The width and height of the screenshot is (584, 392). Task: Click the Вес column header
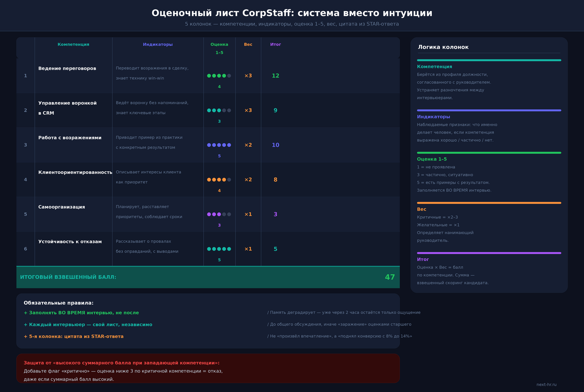(x=248, y=44)
